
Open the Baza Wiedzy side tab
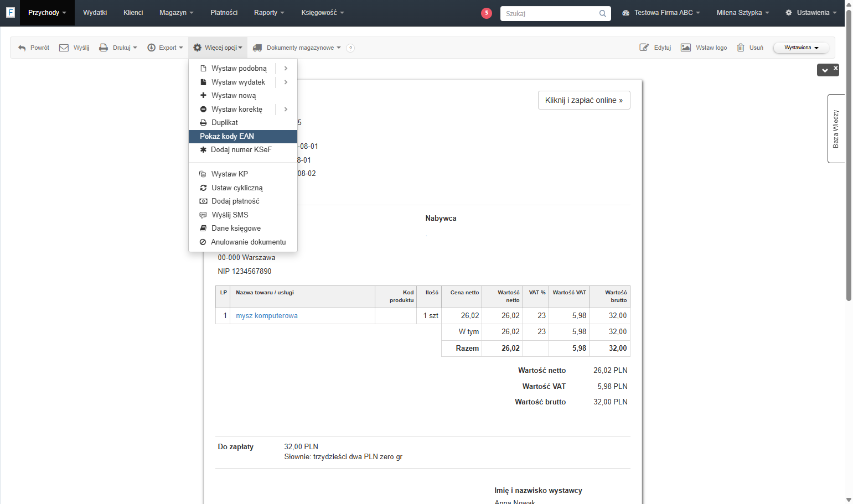click(x=836, y=129)
